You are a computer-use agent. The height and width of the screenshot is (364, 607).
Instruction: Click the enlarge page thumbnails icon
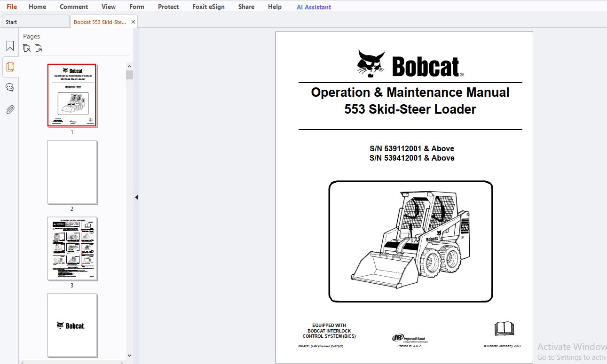pos(27,48)
